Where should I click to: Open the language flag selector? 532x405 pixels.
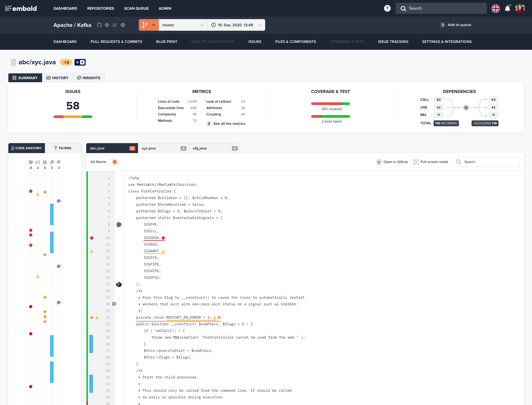pos(496,8)
